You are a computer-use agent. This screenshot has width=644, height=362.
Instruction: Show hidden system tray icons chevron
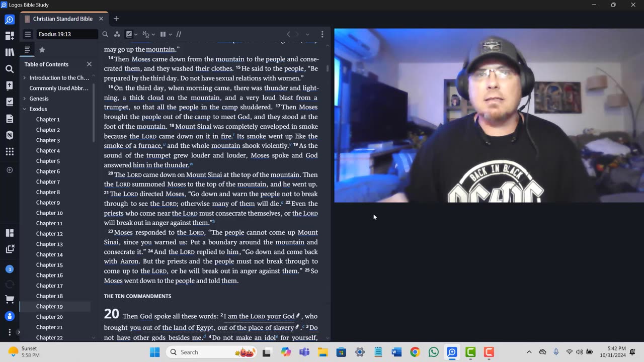click(x=529, y=352)
